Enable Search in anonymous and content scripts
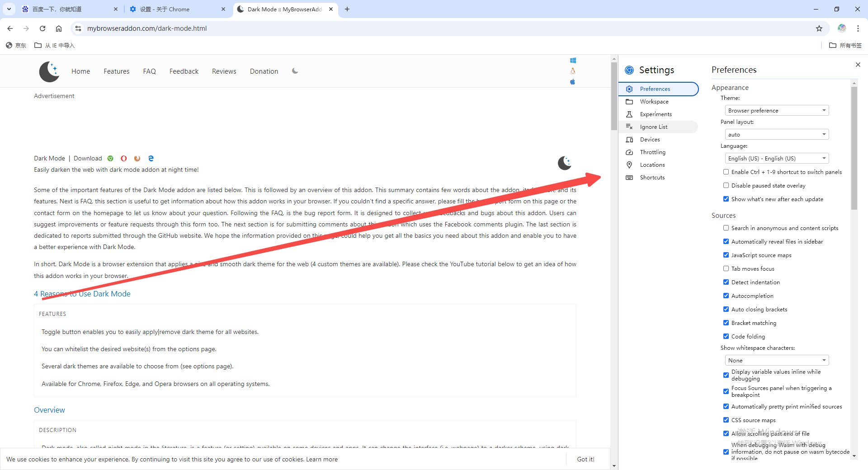 (x=726, y=228)
